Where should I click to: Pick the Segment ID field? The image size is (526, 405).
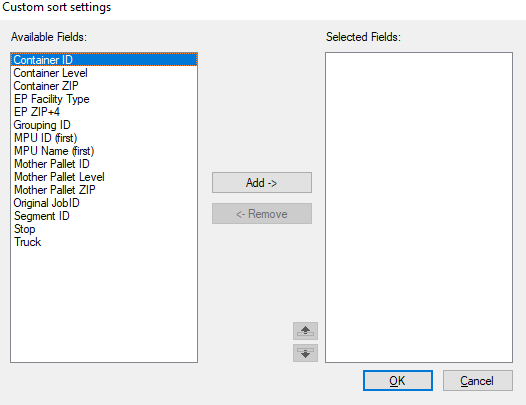coord(104,216)
